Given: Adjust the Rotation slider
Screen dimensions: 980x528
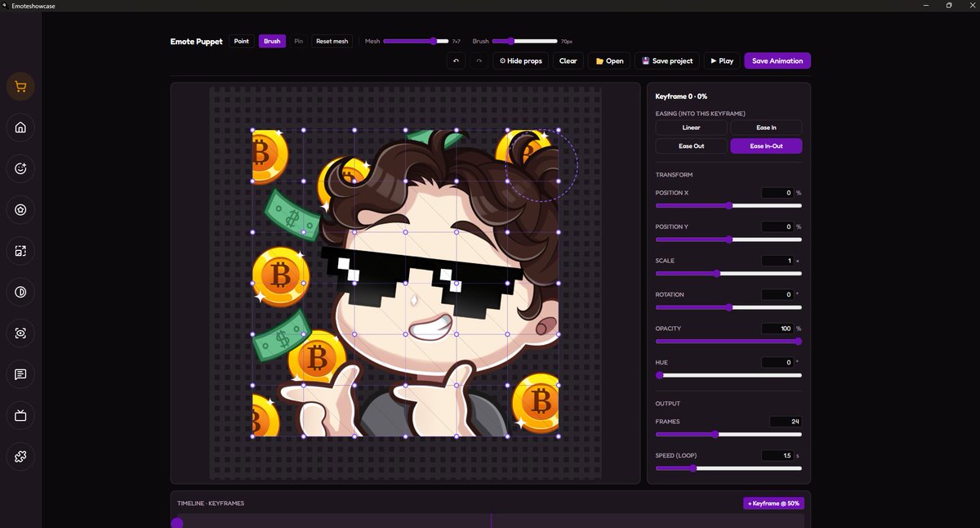Looking at the screenshot, I should click(728, 307).
